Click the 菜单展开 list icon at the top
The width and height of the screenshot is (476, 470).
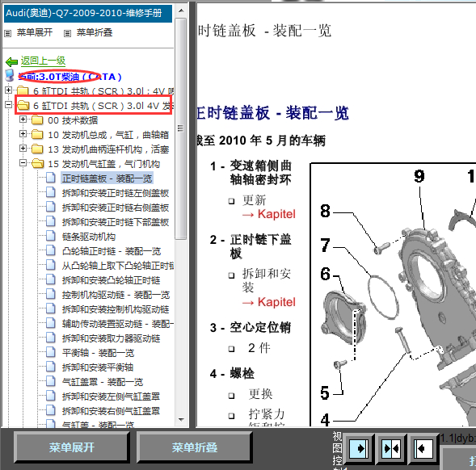(8, 33)
